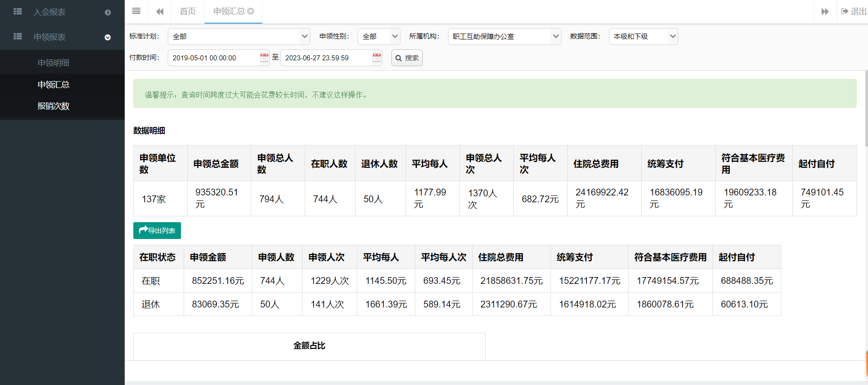Click the hamburger menu toggle icon
Screen dimensions: 868x385
point(136,11)
